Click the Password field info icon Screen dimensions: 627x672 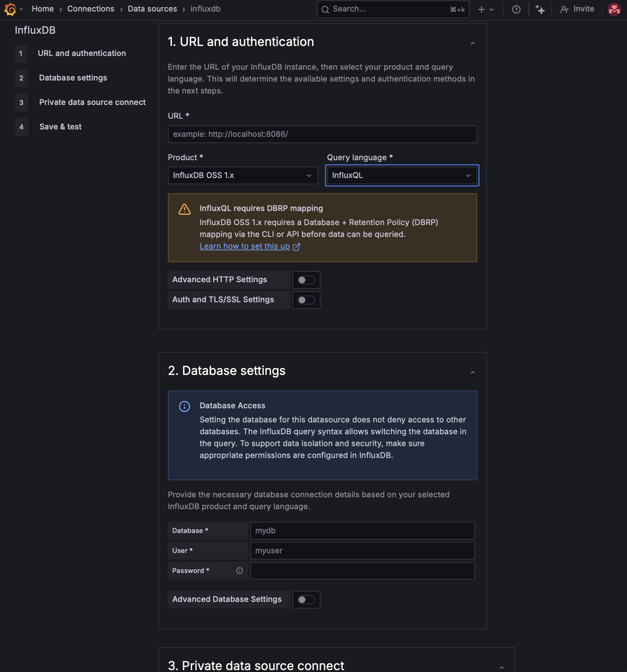[x=239, y=571]
